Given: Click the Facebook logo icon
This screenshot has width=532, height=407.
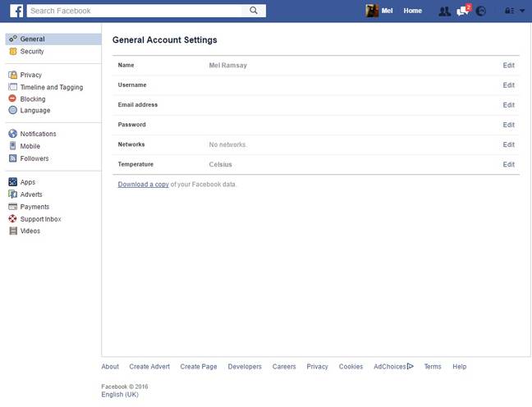Looking at the screenshot, I should [x=16, y=11].
